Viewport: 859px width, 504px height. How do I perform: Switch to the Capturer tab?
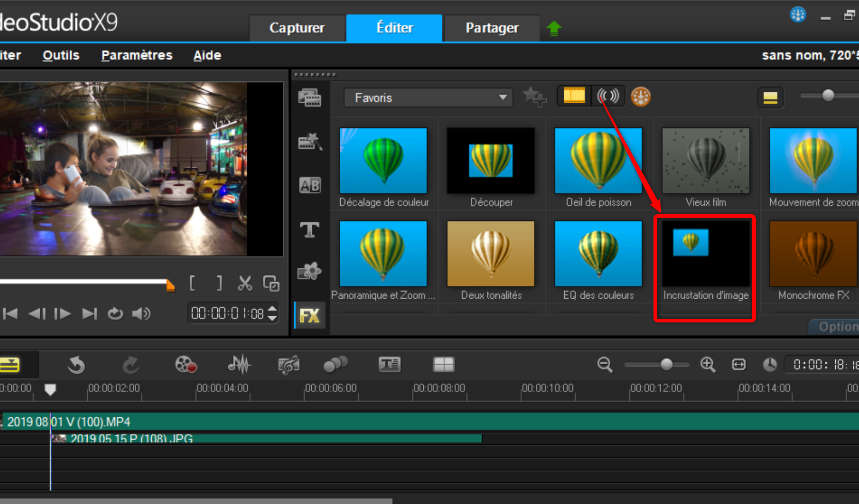(x=297, y=28)
